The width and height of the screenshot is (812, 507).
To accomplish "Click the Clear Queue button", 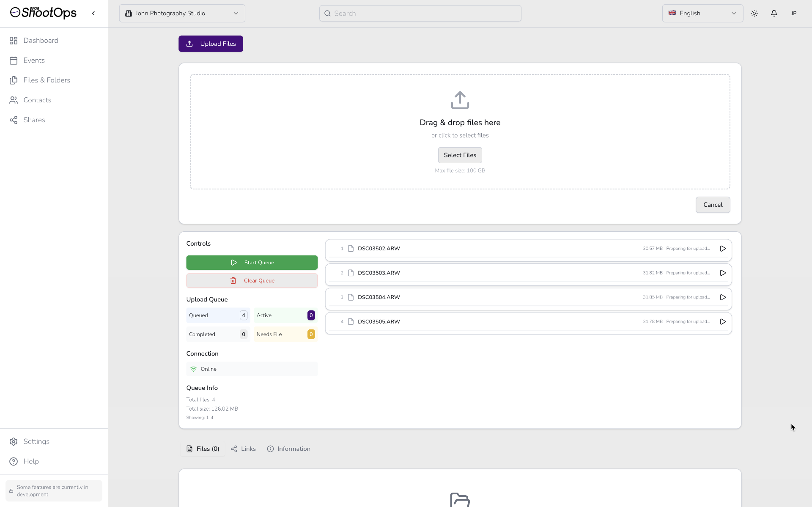I will pyautogui.click(x=252, y=280).
